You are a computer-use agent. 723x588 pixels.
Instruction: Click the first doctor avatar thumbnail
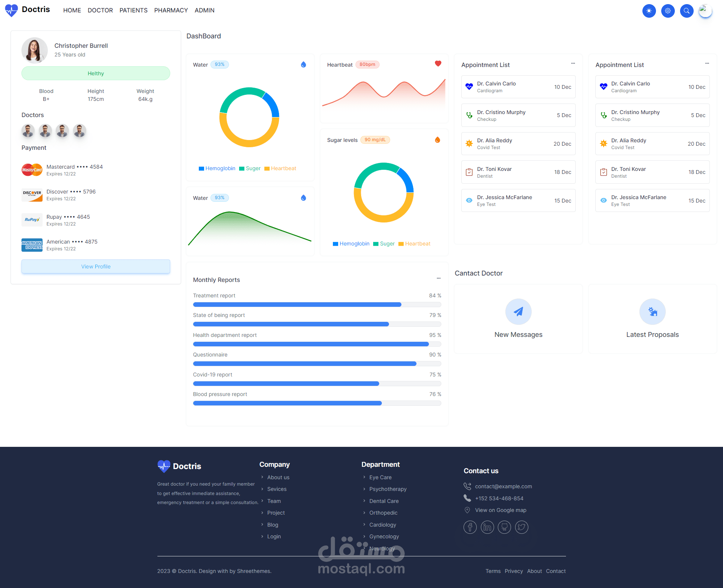[x=28, y=131]
